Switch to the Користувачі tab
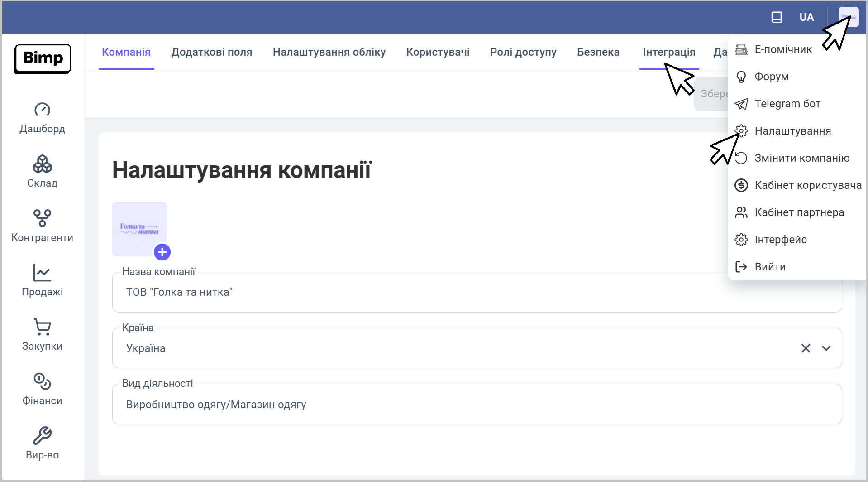This screenshot has width=868, height=482. pyautogui.click(x=438, y=52)
